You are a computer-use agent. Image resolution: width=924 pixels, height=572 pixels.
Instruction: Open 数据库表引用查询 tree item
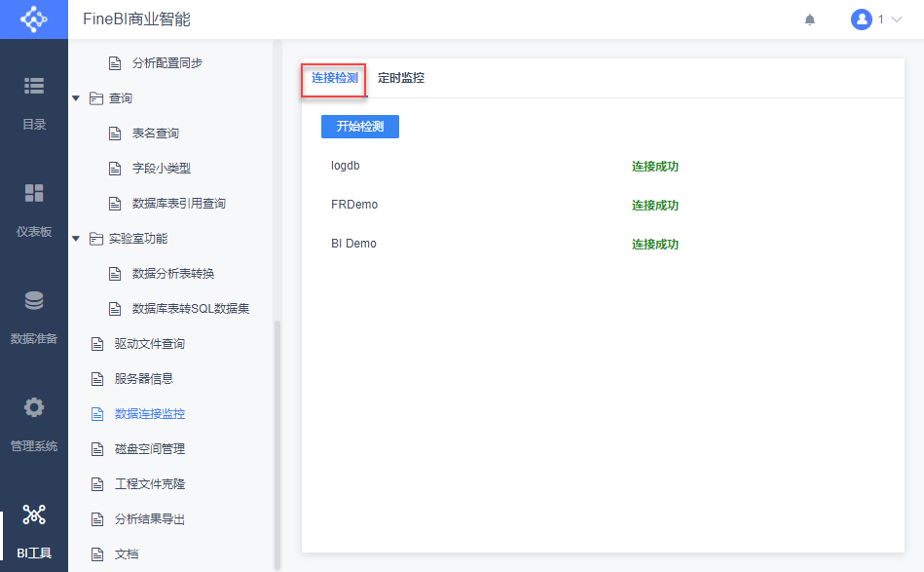[x=178, y=204]
